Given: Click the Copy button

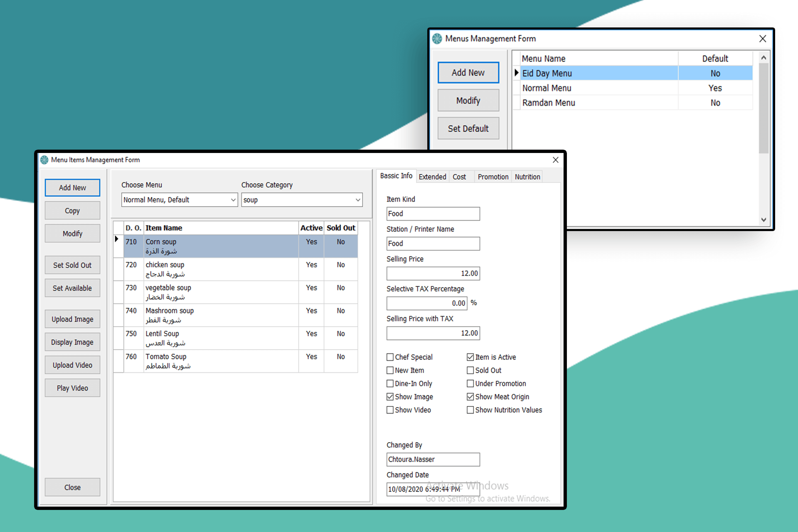Looking at the screenshot, I should (x=72, y=210).
